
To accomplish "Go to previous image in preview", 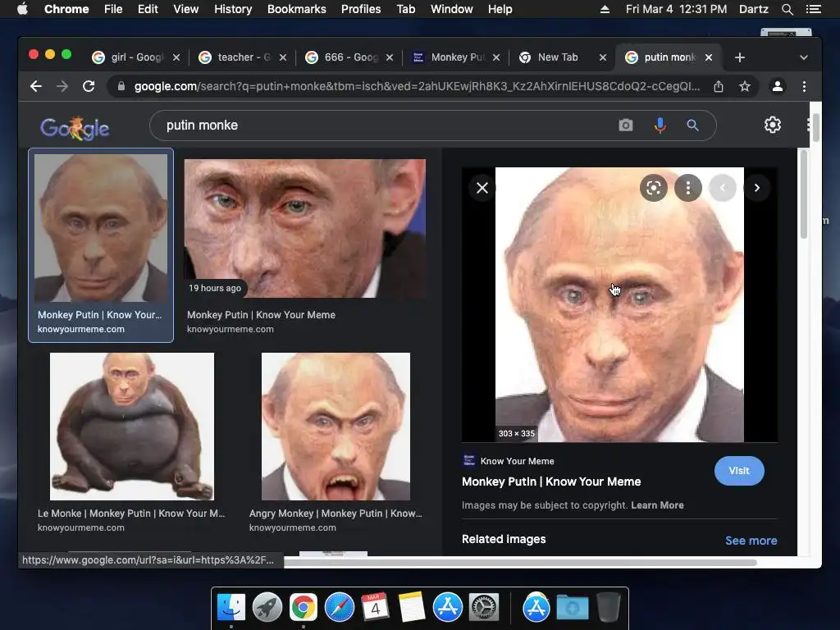I will [722, 188].
